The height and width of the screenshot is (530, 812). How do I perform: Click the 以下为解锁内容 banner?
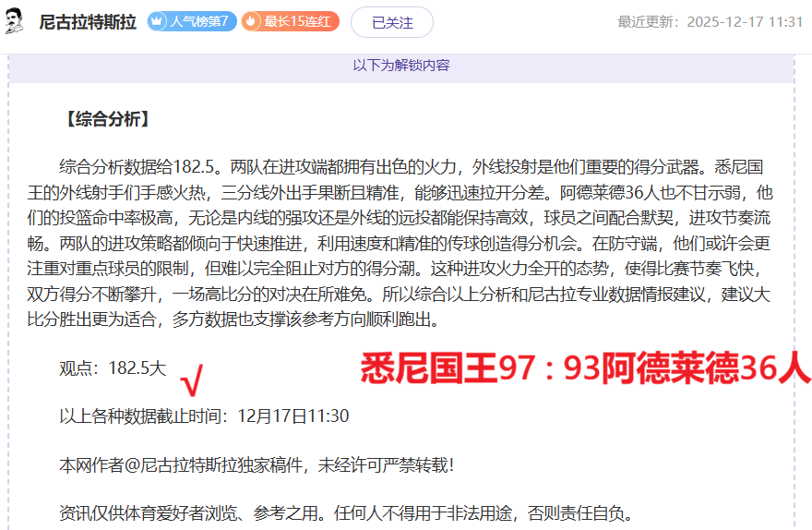(401, 66)
